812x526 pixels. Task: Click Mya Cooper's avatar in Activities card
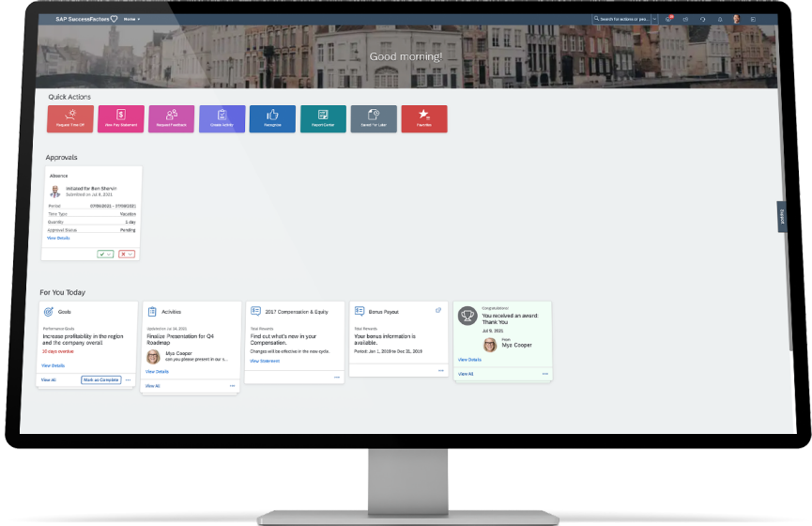153,357
